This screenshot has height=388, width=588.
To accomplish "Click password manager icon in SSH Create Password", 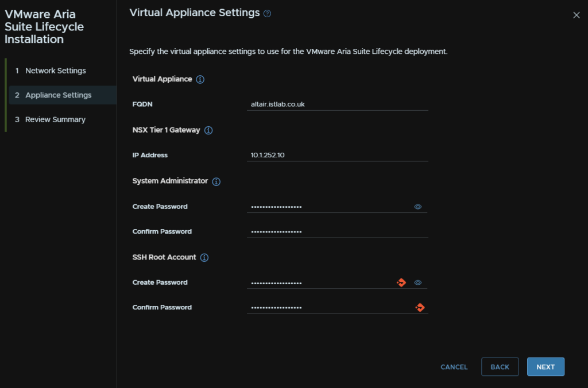I will (x=401, y=282).
